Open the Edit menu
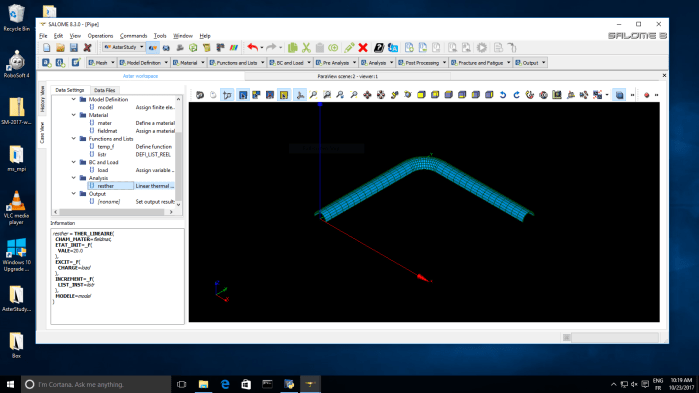 click(x=58, y=36)
